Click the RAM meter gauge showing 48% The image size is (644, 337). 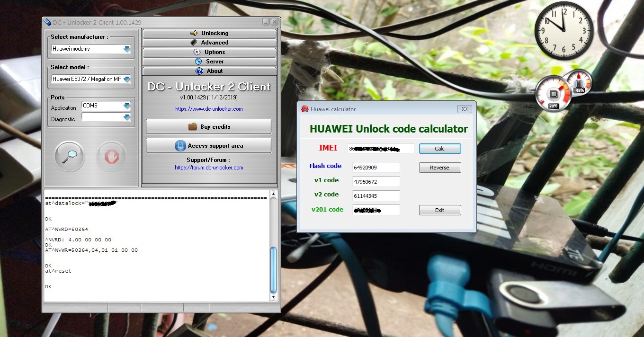580,81
